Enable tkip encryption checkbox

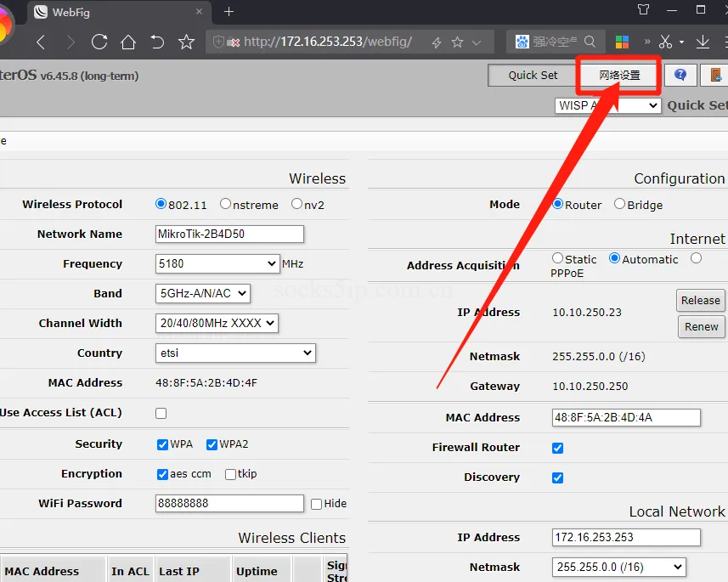[230, 474]
